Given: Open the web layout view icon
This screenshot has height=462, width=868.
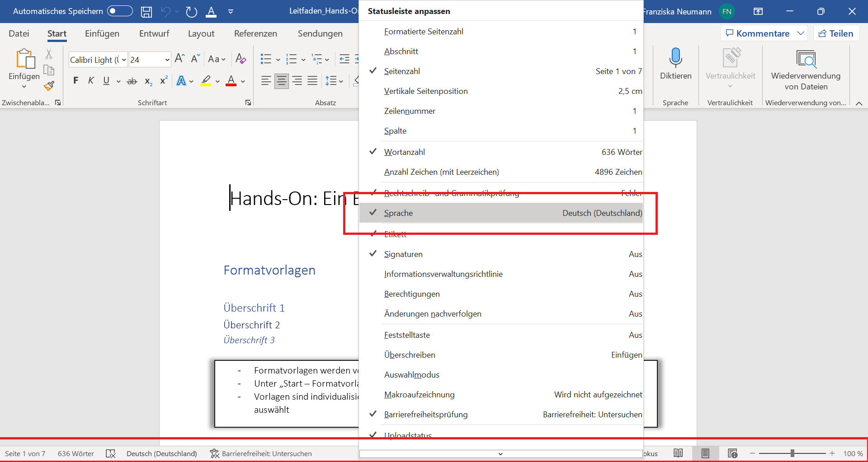Looking at the screenshot, I should tap(732, 453).
